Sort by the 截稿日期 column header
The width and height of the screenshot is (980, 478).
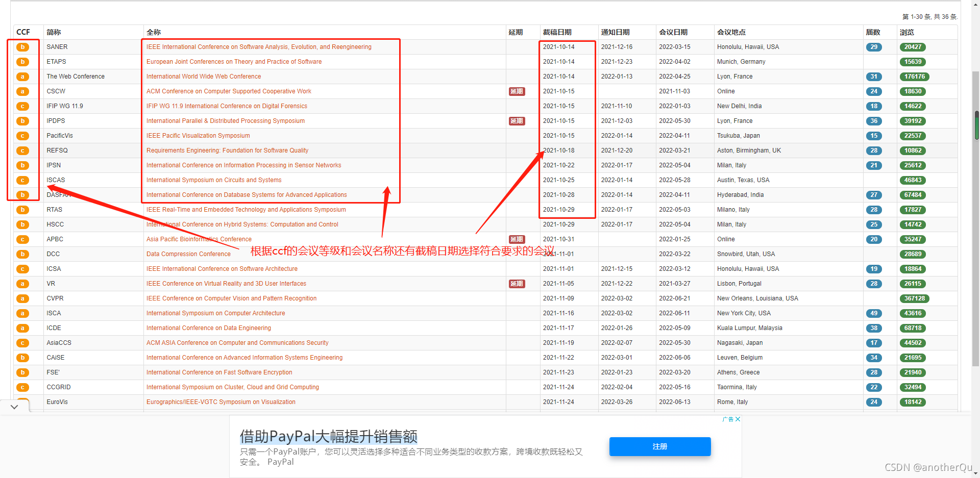coord(557,32)
